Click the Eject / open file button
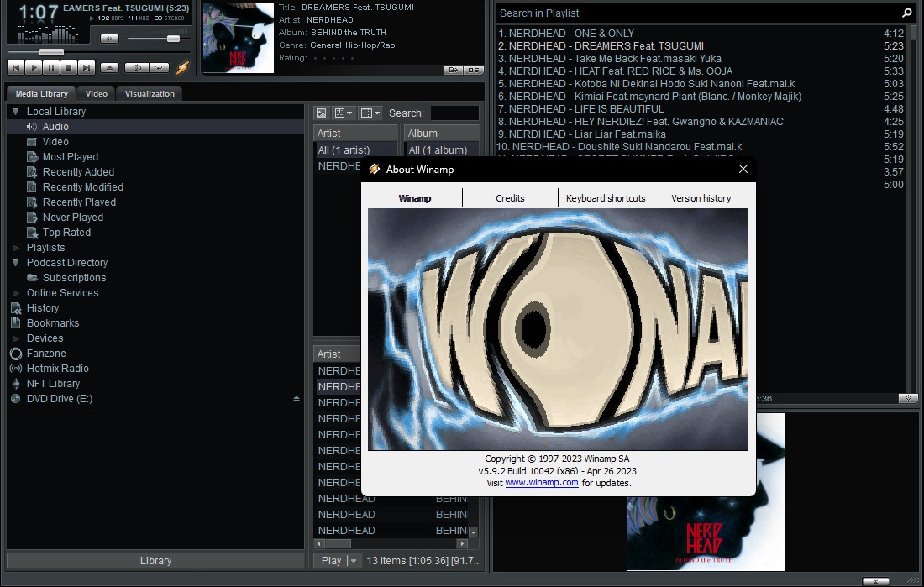The image size is (924, 587). tap(109, 68)
